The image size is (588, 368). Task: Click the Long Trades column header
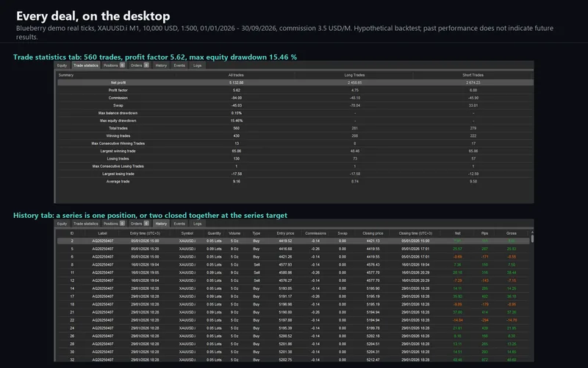tap(354, 75)
